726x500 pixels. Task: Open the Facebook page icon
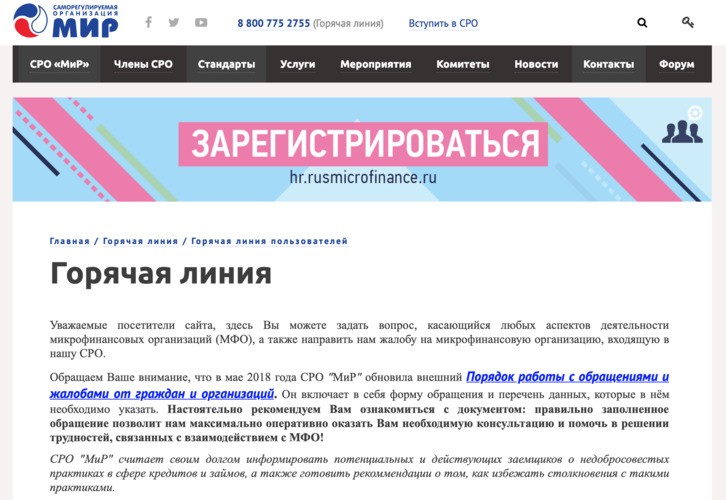pyautogui.click(x=149, y=22)
